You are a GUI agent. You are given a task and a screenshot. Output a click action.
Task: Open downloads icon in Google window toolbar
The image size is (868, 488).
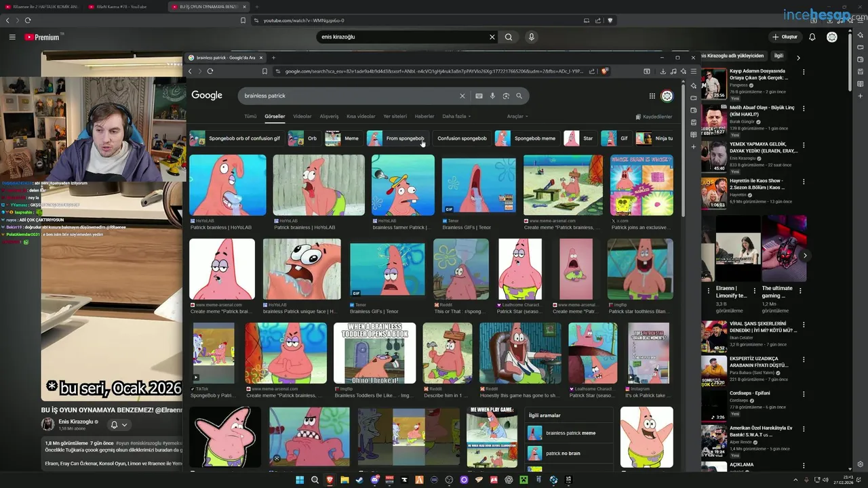tap(663, 71)
